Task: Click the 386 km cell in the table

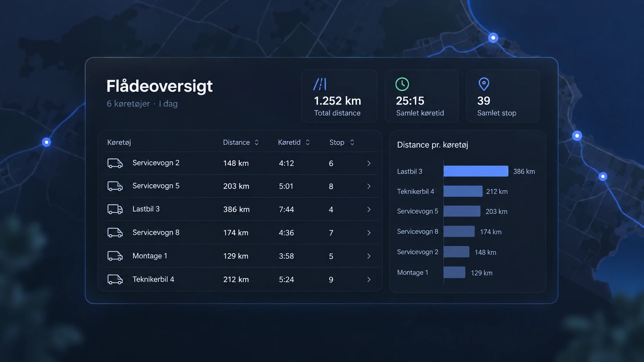Action: 236,210
